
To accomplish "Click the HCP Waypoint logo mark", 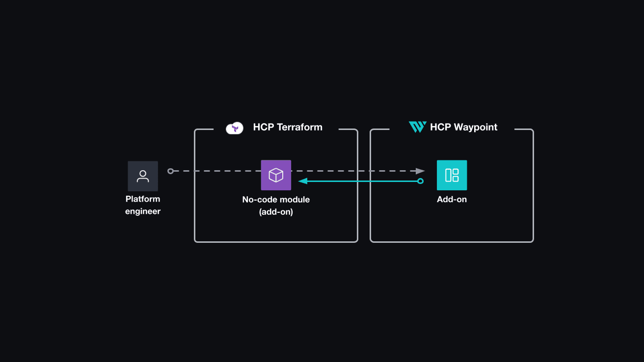I will [x=418, y=127].
